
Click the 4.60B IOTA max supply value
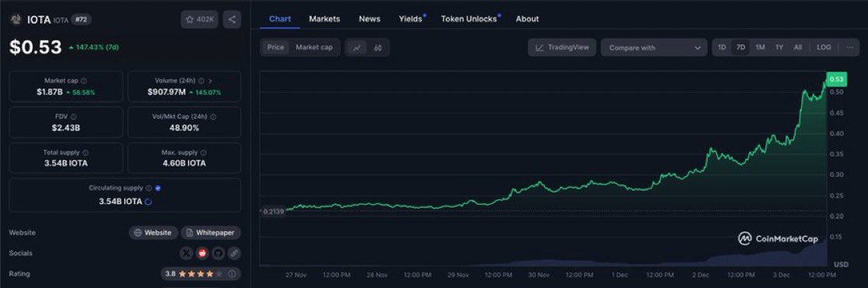click(x=184, y=163)
